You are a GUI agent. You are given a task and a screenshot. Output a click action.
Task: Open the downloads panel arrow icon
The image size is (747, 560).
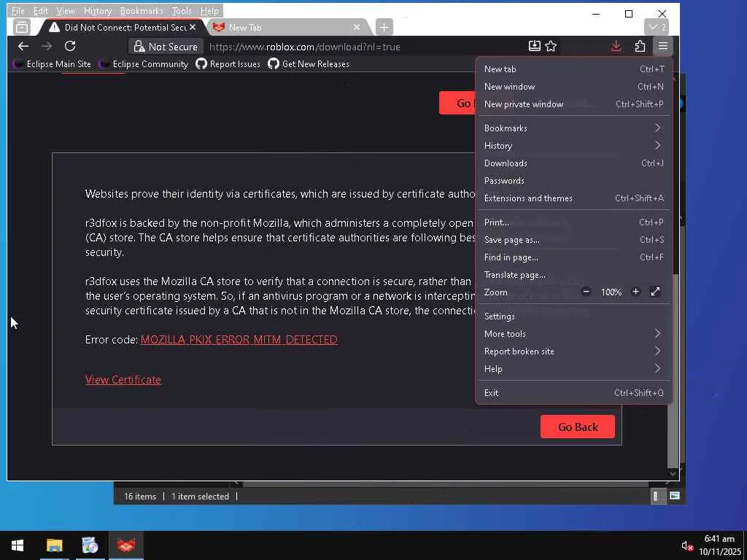(616, 46)
